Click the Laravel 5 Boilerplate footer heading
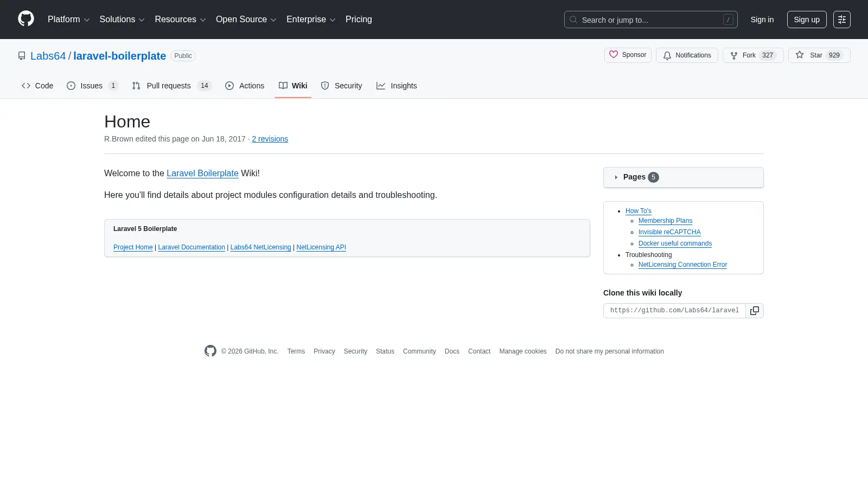The width and height of the screenshot is (868, 488). pos(145,229)
